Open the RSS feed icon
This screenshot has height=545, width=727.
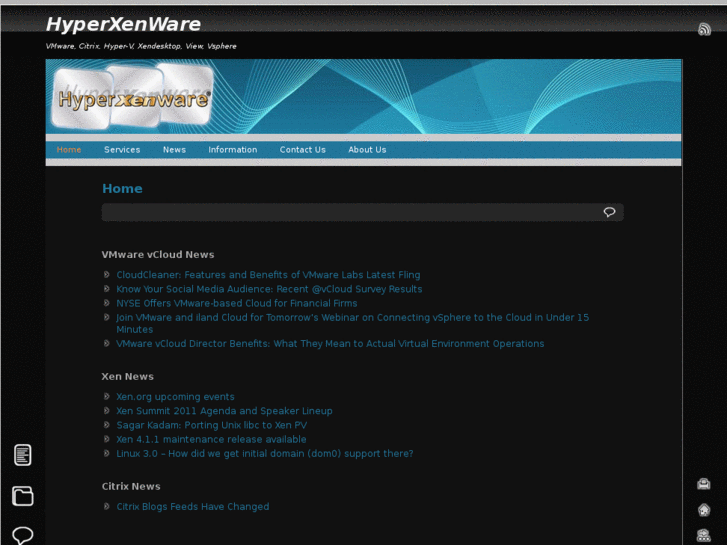click(x=704, y=29)
